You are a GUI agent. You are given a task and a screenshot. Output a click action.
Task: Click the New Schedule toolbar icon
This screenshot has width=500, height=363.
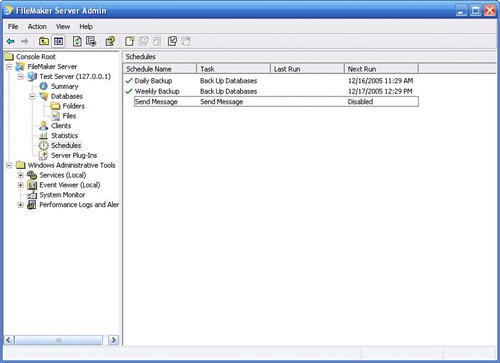pyautogui.click(x=130, y=41)
